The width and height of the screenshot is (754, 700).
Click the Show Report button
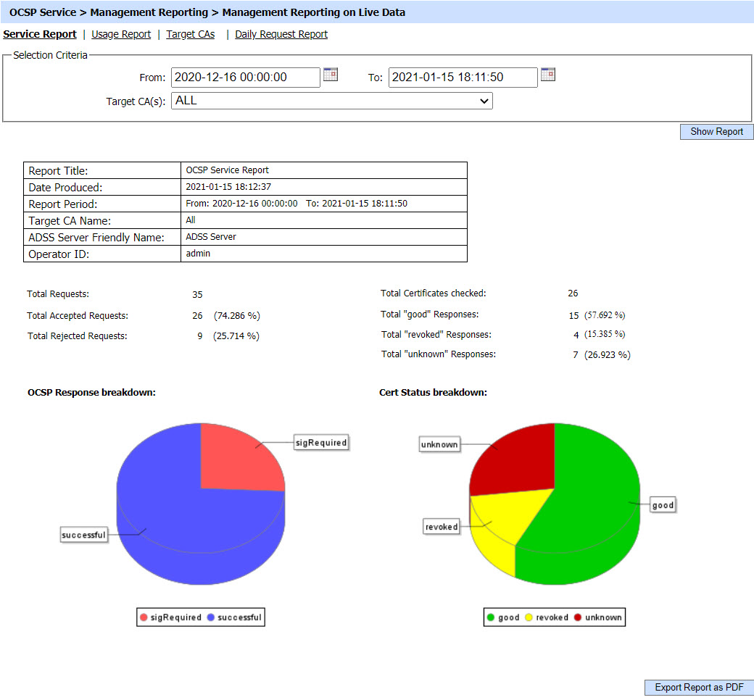pos(716,132)
